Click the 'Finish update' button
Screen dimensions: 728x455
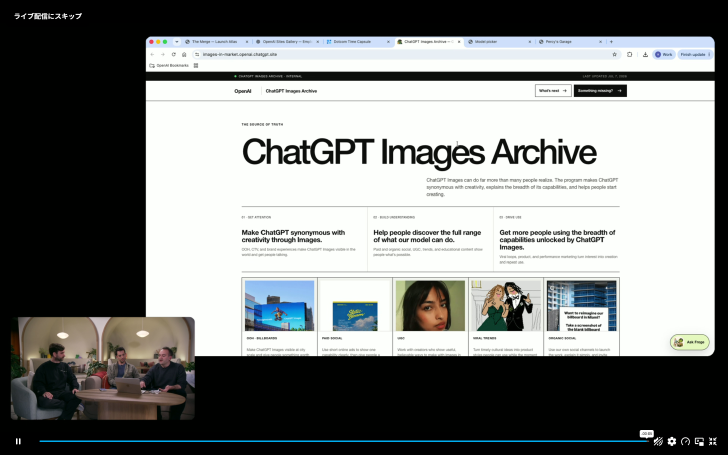[x=695, y=54]
